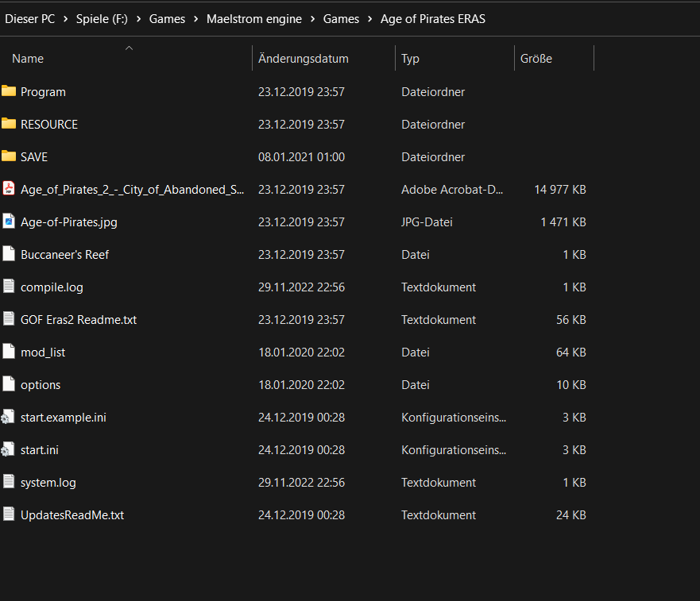Click the 1 471 KB size value

tap(563, 222)
